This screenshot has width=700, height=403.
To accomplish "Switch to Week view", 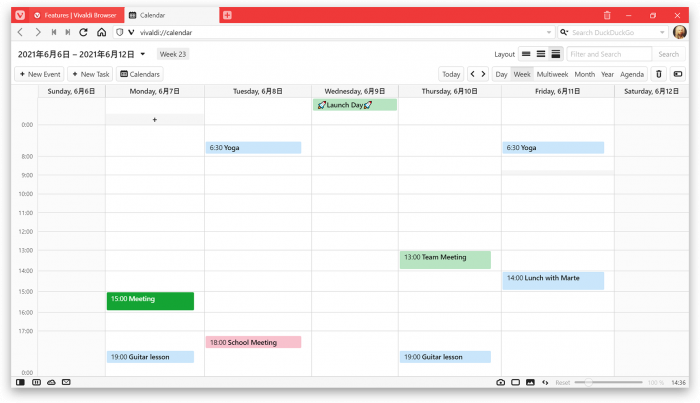I will pyautogui.click(x=522, y=74).
